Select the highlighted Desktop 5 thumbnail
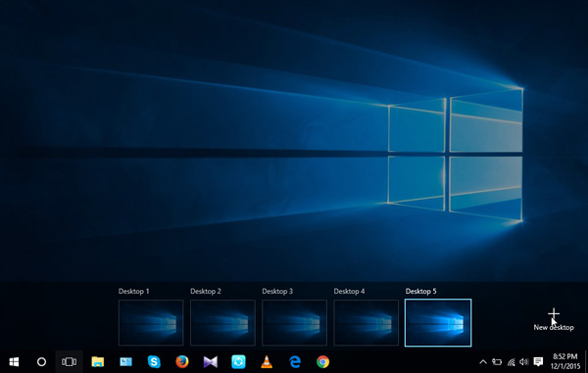 point(438,322)
